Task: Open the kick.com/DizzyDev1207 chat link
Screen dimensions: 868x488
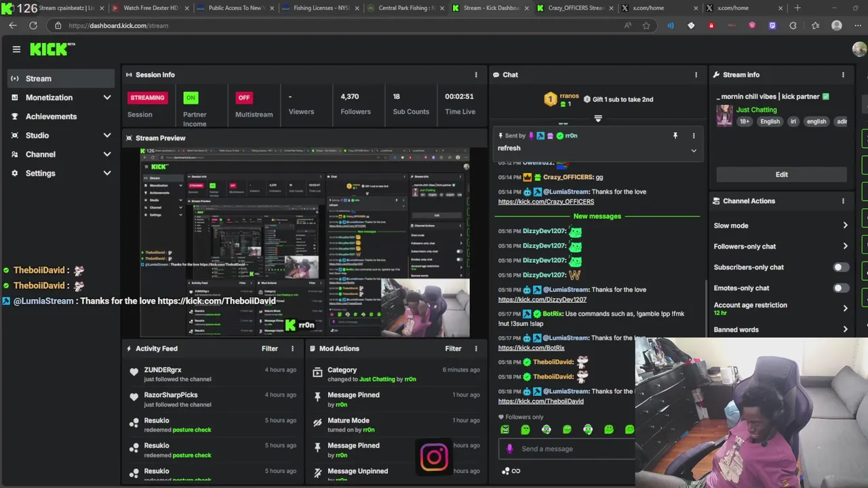Action: click(x=542, y=300)
